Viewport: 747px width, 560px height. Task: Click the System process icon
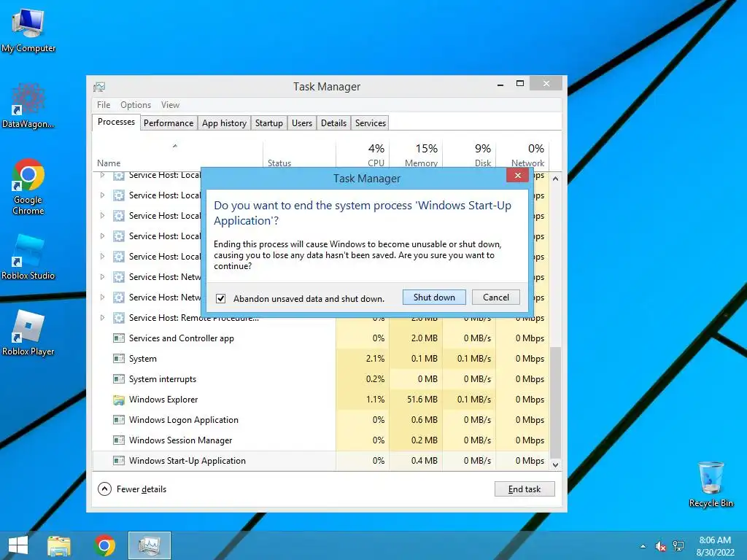click(119, 359)
